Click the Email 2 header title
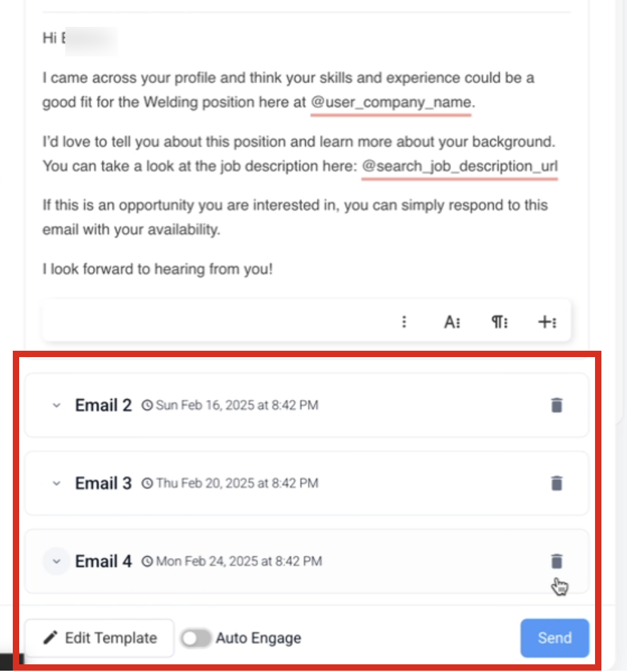627x672 pixels. click(103, 405)
